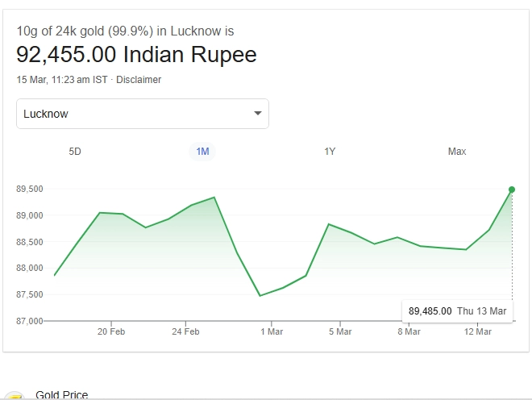Click the 20 Feb axis label

click(x=111, y=331)
